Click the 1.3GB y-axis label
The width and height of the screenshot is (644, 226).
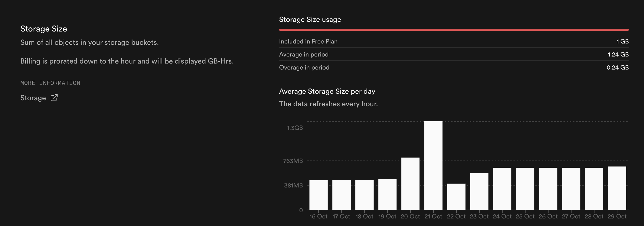click(295, 128)
